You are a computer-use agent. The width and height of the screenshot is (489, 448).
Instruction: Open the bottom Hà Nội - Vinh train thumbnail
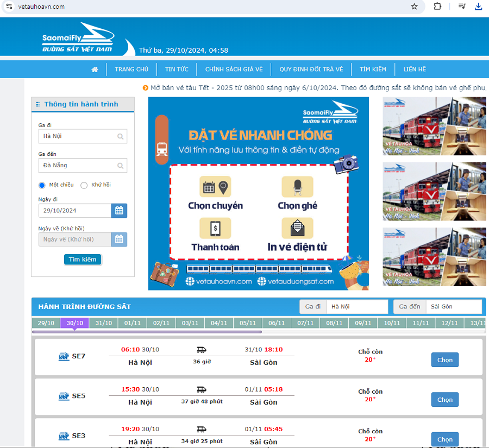click(x=434, y=257)
